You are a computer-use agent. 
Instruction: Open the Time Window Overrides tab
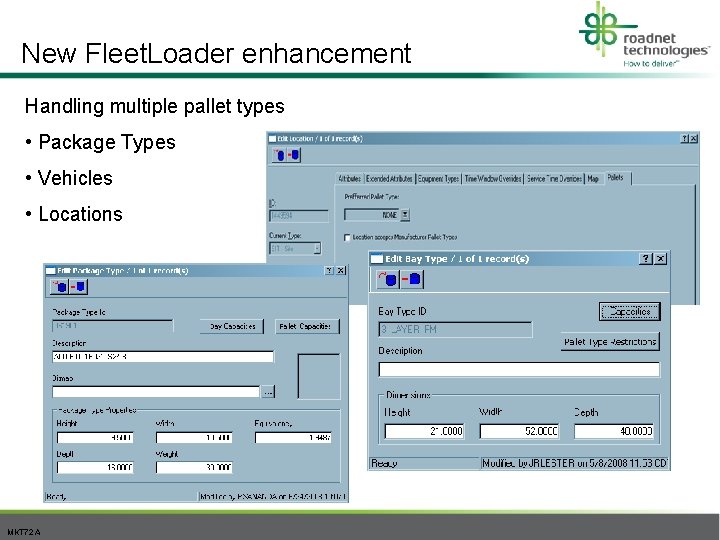coord(493,179)
